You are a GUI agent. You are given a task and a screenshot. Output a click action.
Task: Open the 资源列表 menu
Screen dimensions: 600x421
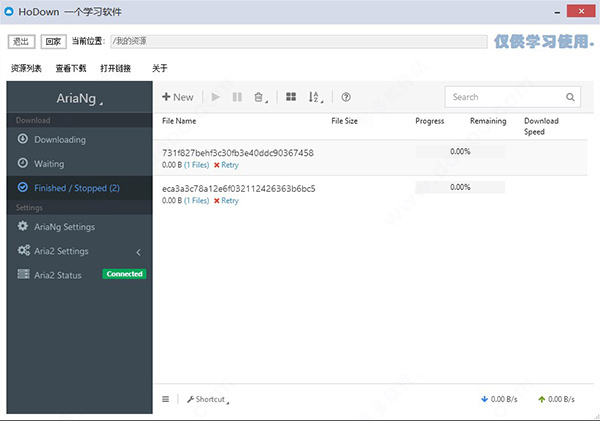pyautogui.click(x=26, y=69)
